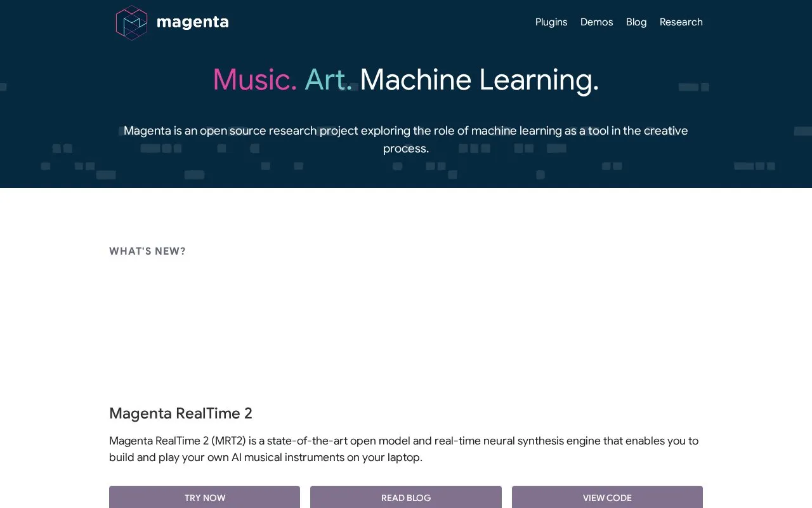This screenshot has width=812, height=508.
Task: Select the Magenta RealTime 2 heading
Action: 181,413
